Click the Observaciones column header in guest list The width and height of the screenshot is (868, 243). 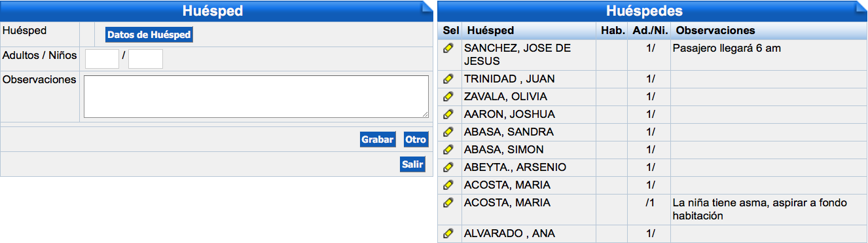click(x=716, y=31)
